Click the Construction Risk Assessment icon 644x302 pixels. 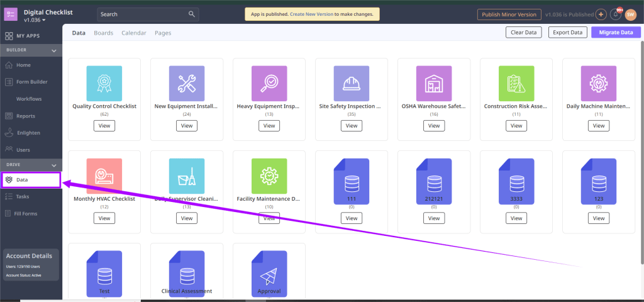tap(516, 84)
